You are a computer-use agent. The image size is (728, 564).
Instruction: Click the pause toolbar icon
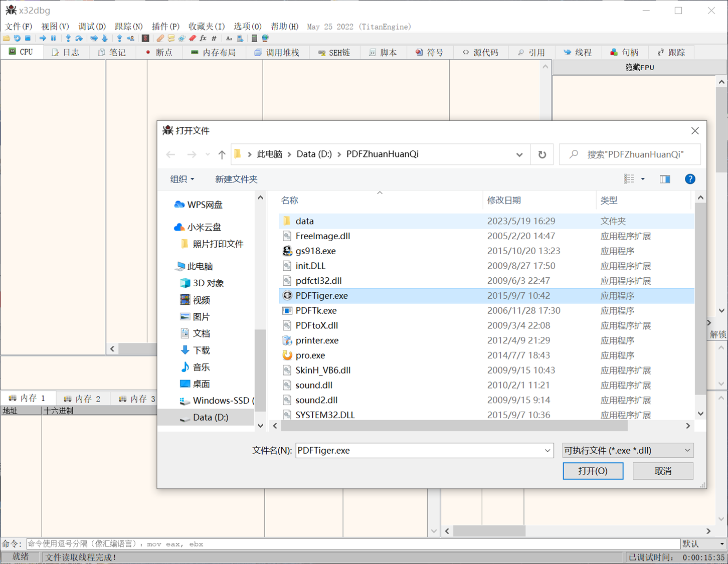coord(53,38)
